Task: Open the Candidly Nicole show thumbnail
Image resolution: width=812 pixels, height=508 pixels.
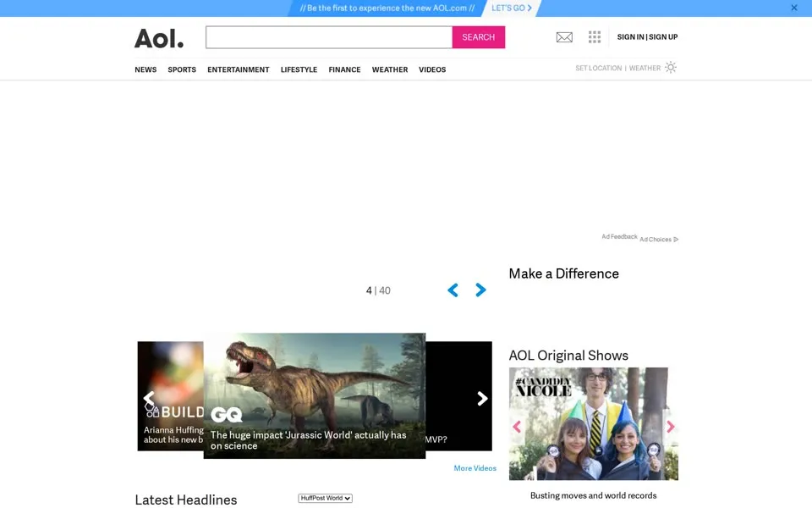Action: tap(594, 423)
